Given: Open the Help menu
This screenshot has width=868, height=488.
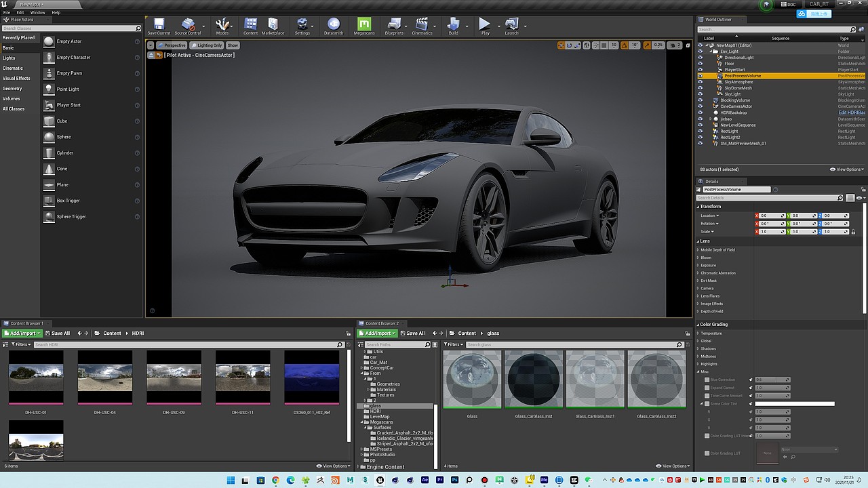Looking at the screenshot, I should (56, 12).
